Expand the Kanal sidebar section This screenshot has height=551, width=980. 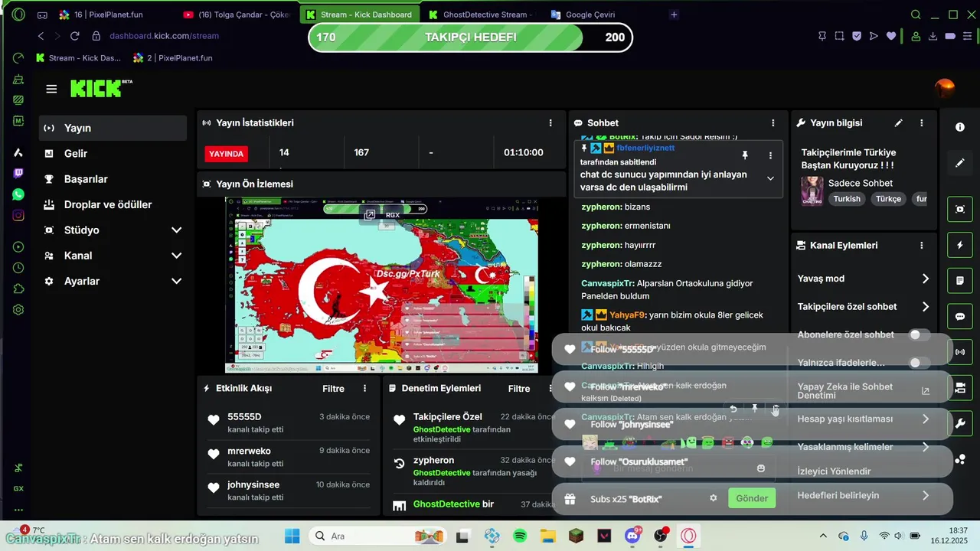pyautogui.click(x=176, y=256)
